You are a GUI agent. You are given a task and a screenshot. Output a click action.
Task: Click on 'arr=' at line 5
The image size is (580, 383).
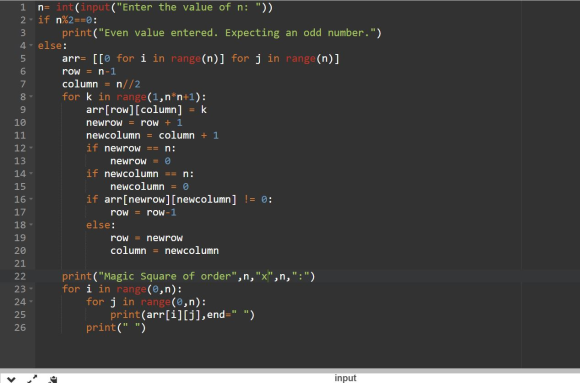(74, 58)
